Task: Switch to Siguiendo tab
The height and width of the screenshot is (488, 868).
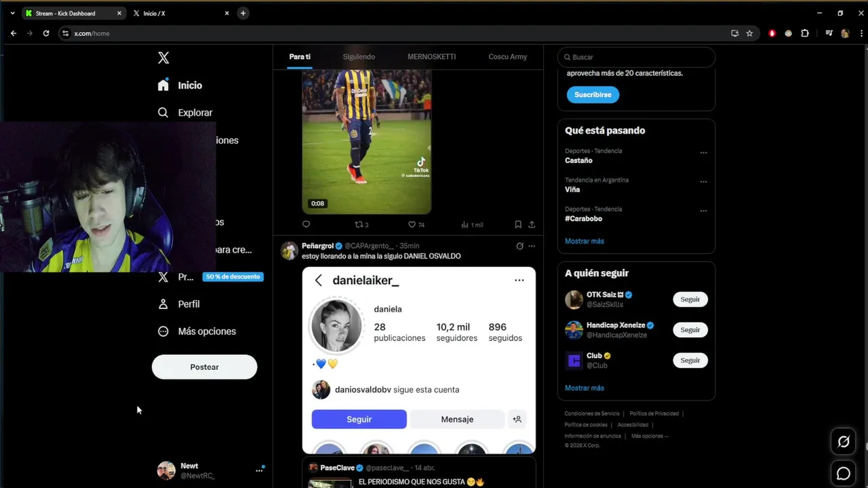Action: 359,57
